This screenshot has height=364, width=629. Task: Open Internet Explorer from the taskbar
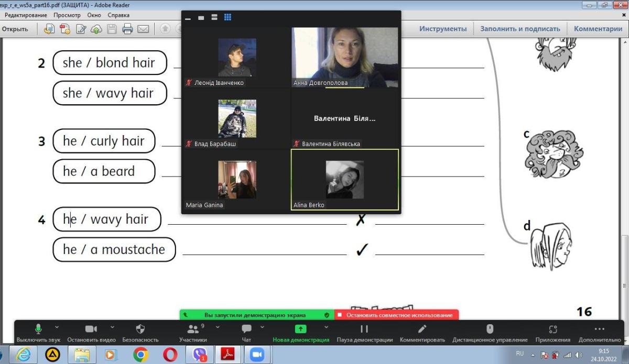[x=24, y=355]
